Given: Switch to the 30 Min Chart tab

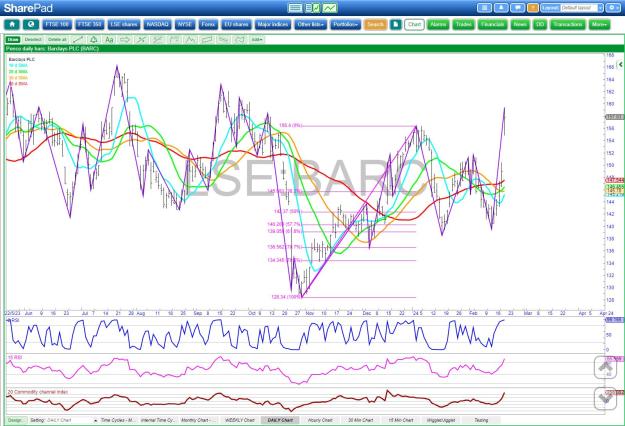Looking at the screenshot, I should click(361, 420).
